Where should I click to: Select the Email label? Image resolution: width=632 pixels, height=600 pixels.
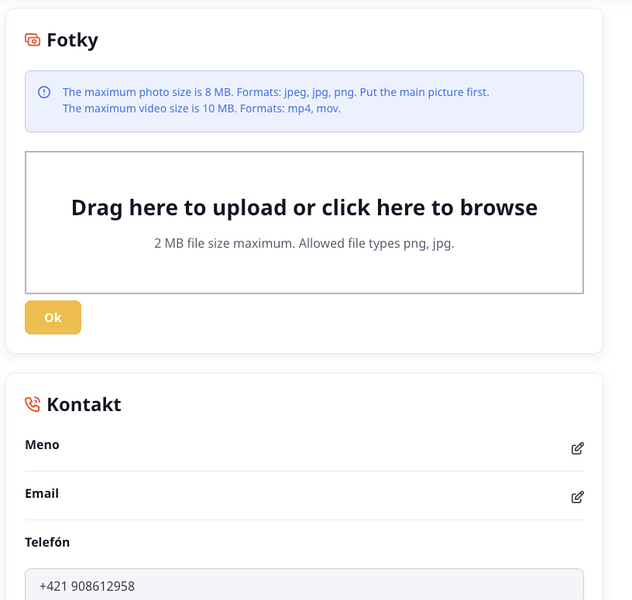pyautogui.click(x=42, y=494)
